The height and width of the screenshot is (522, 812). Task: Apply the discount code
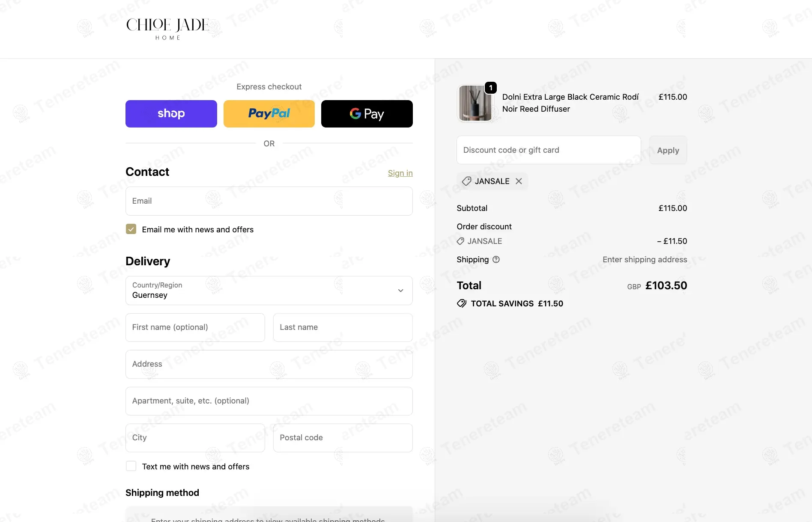coord(668,150)
